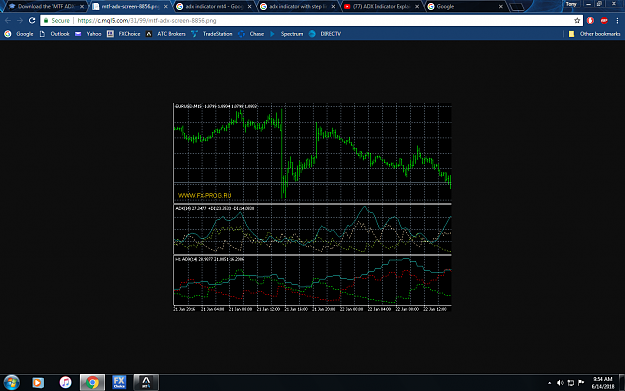The image size is (625, 391).
Task: Click the MTF ADX chart image
Action: coord(312,207)
